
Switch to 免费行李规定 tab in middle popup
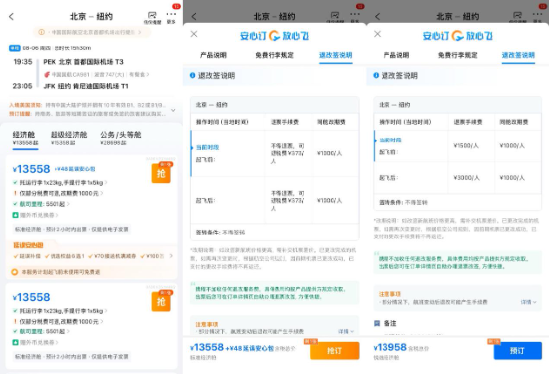coord(274,55)
